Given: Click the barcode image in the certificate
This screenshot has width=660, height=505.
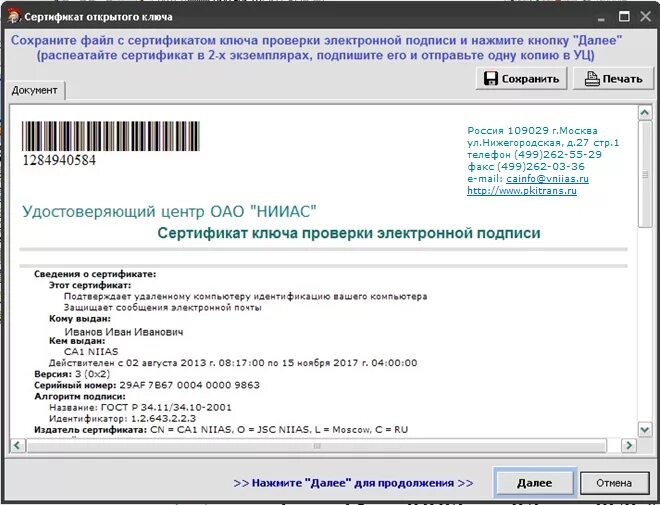Looking at the screenshot, I should (x=111, y=136).
